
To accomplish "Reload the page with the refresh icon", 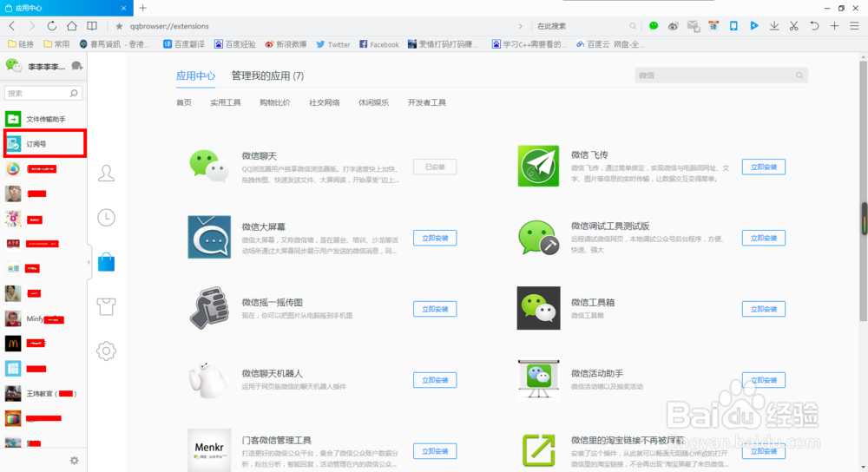I will click(x=51, y=26).
